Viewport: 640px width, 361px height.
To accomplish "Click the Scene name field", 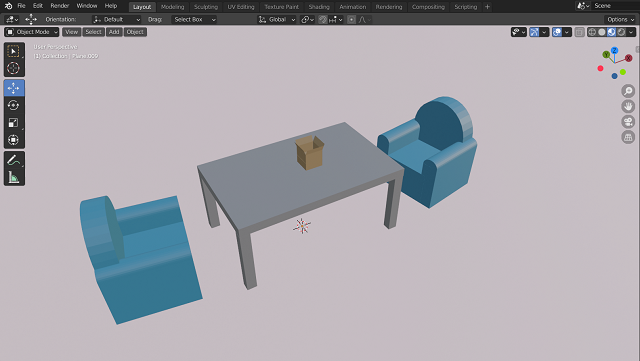I will click(x=615, y=6).
